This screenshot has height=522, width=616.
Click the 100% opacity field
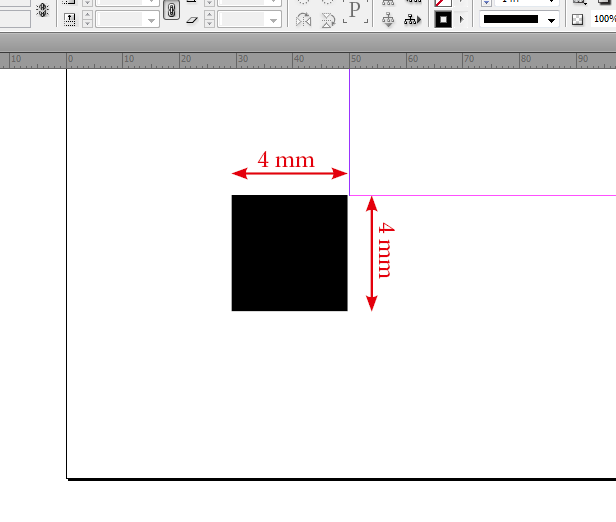pos(603,19)
